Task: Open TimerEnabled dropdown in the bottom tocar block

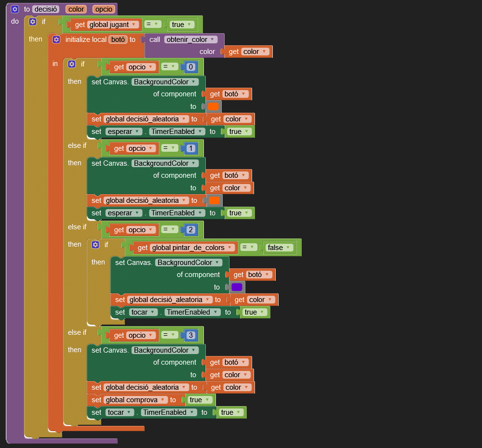Action: pos(193,412)
